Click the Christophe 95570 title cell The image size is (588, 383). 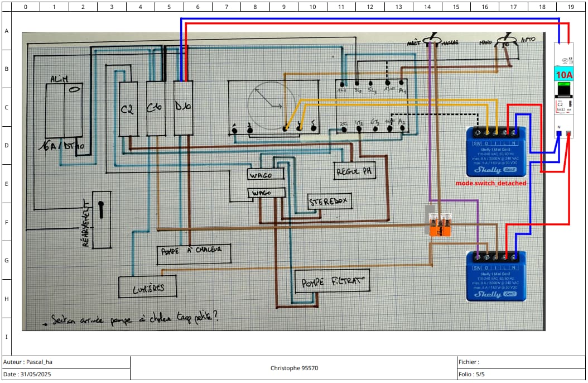coord(294,368)
